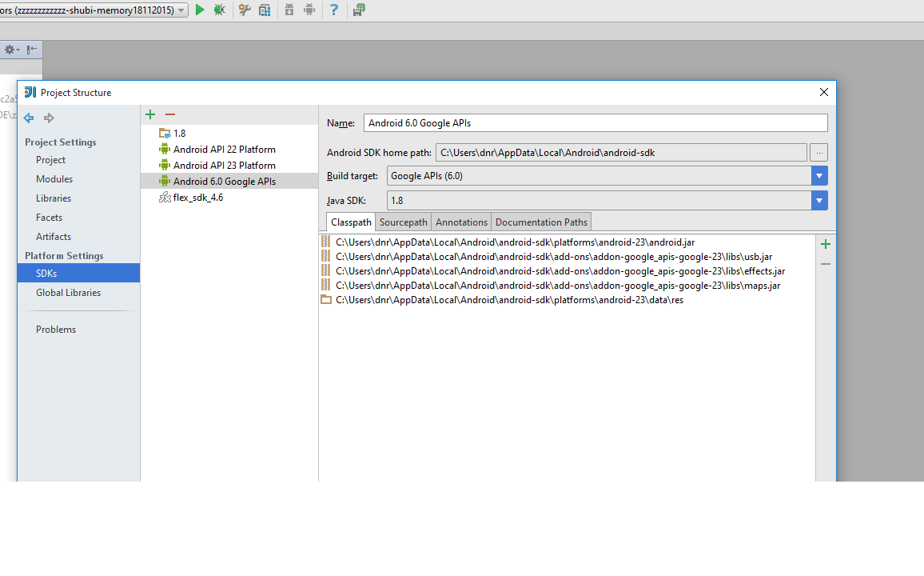924x576 pixels.
Task: Open Settings via the wrench icon
Action: pyautogui.click(x=245, y=10)
